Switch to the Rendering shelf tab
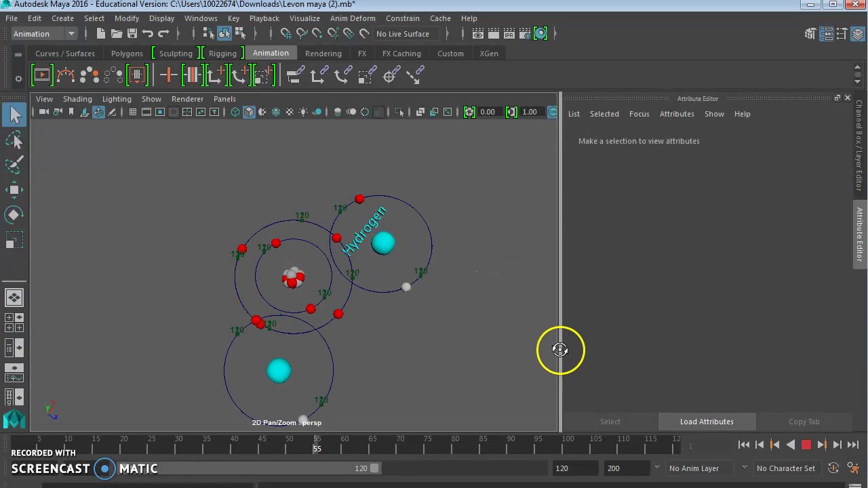The height and width of the screenshot is (488, 868). click(323, 54)
